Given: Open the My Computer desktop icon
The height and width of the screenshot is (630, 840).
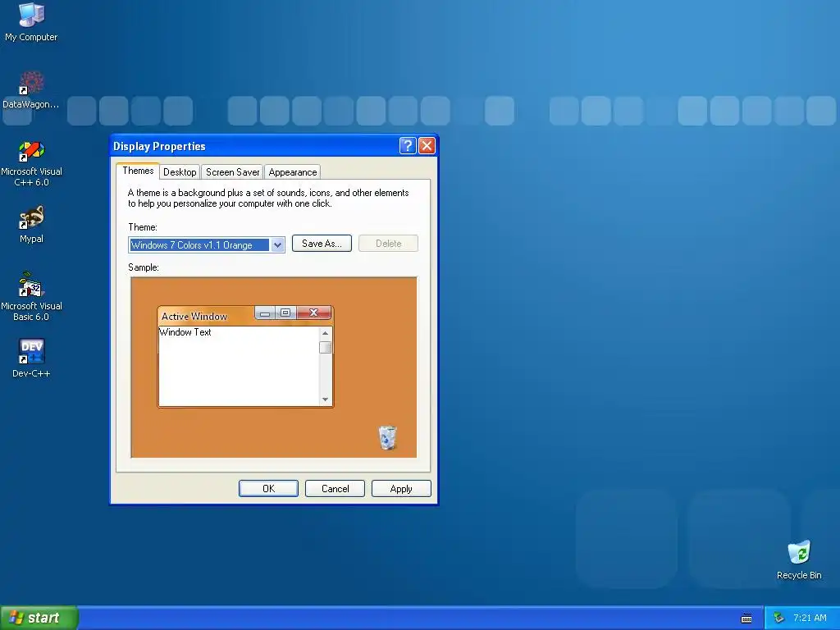Looking at the screenshot, I should click(31, 21).
